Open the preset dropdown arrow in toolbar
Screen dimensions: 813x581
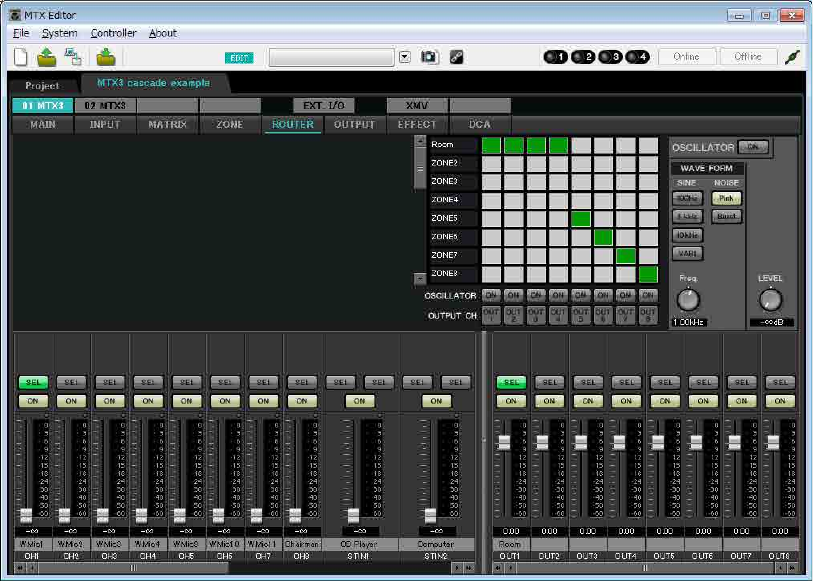point(405,57)
